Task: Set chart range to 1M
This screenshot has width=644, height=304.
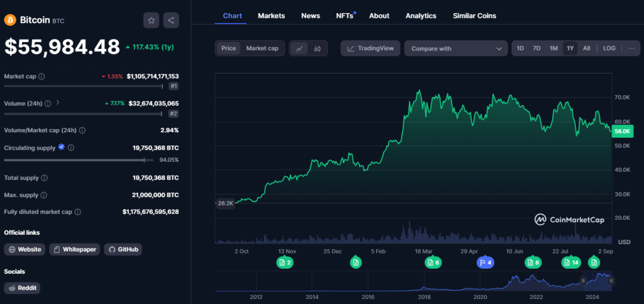Action: [x=553, y=48]
